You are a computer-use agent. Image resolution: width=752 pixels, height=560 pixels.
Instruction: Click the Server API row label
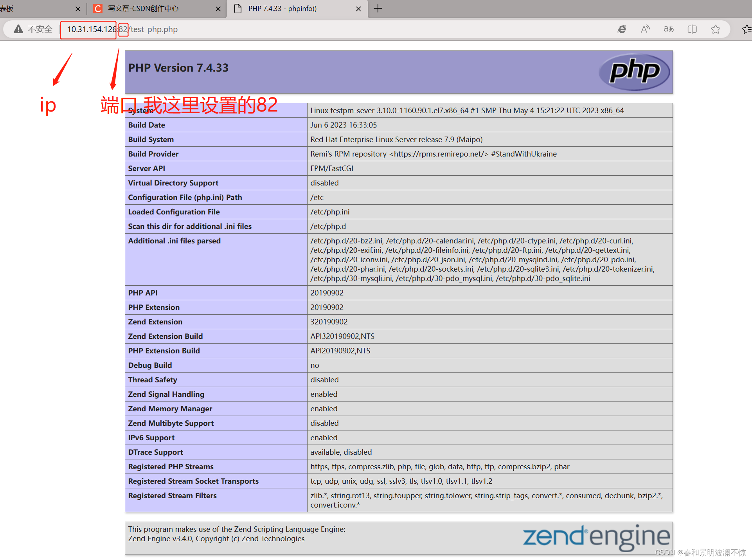147,168
